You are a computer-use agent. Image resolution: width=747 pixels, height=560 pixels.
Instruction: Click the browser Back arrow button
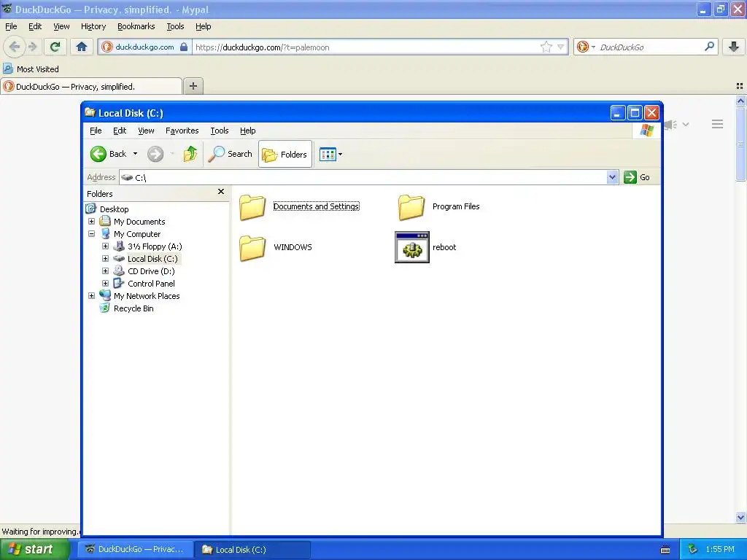[x=14, y=47]
